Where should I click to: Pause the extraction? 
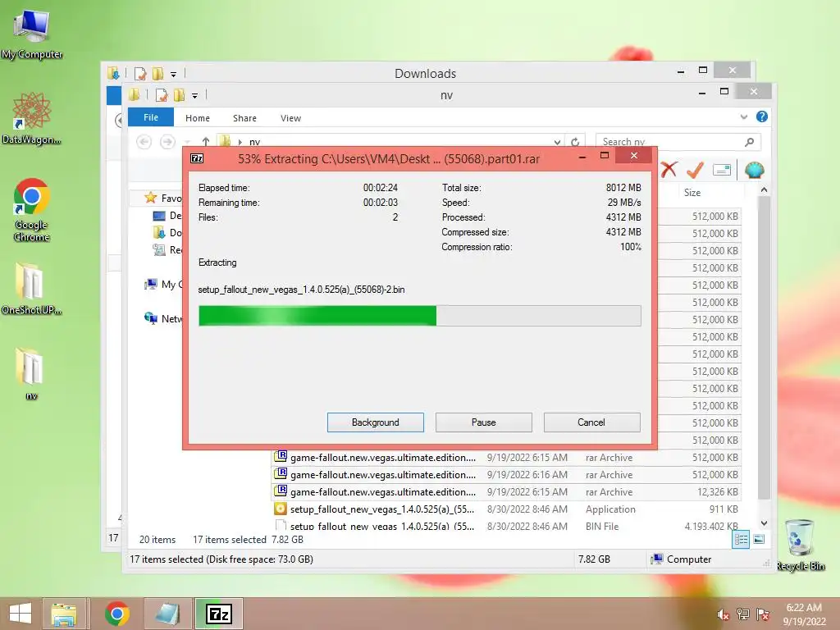[x=483, y=422]
